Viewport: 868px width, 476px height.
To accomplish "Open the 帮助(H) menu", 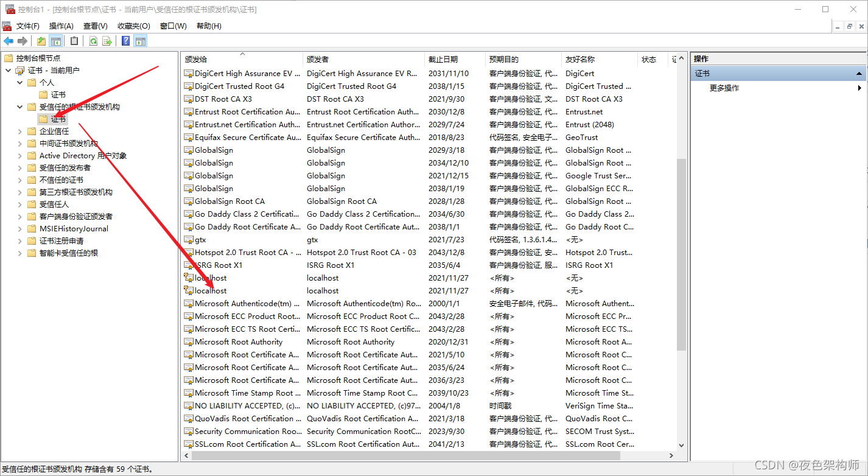I will coord(209,26).
